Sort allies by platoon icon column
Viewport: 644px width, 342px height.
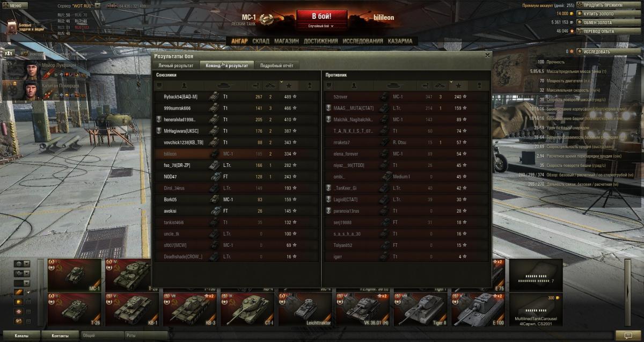[159, 85]
